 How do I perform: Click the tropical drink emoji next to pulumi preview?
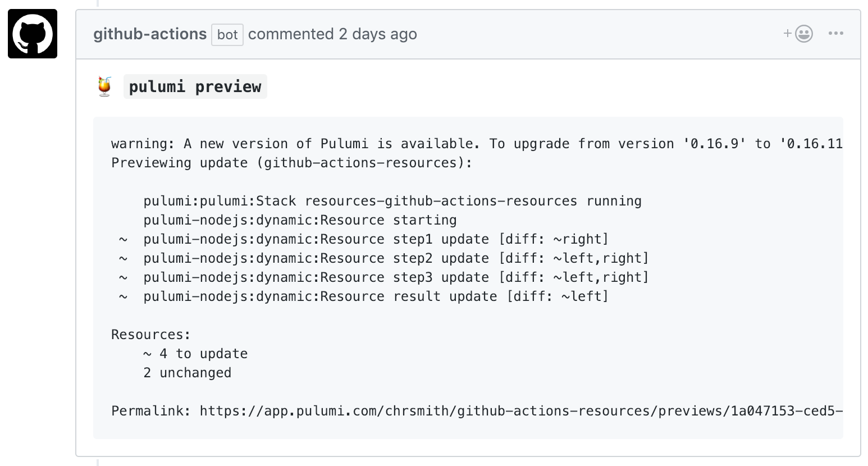104,85
